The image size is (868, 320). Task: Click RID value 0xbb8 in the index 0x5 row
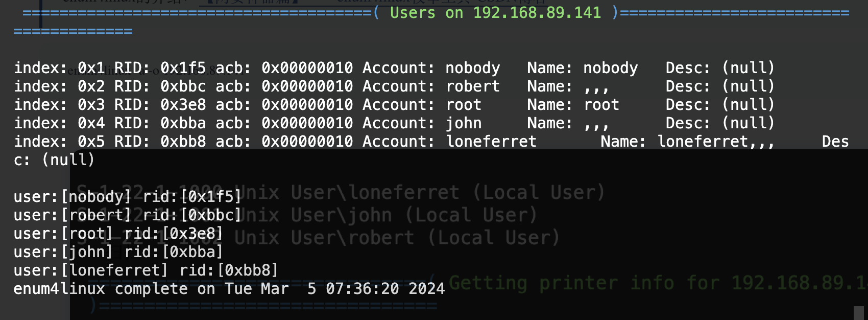[183, 142]
